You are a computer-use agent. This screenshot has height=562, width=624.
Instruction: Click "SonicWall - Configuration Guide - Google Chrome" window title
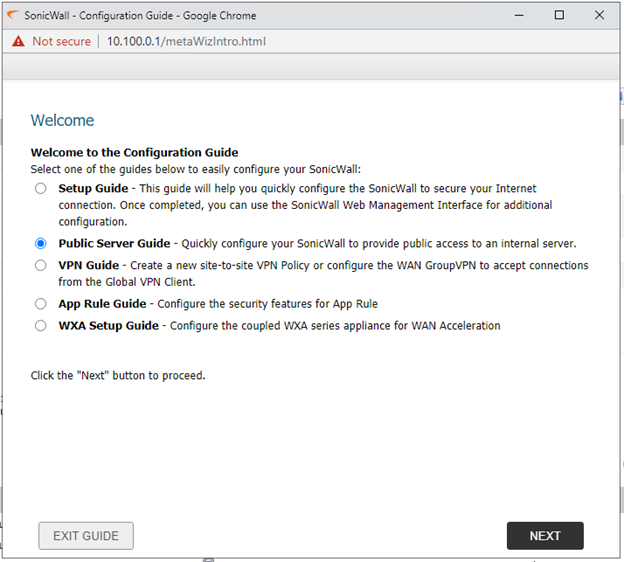coord(140,16)
